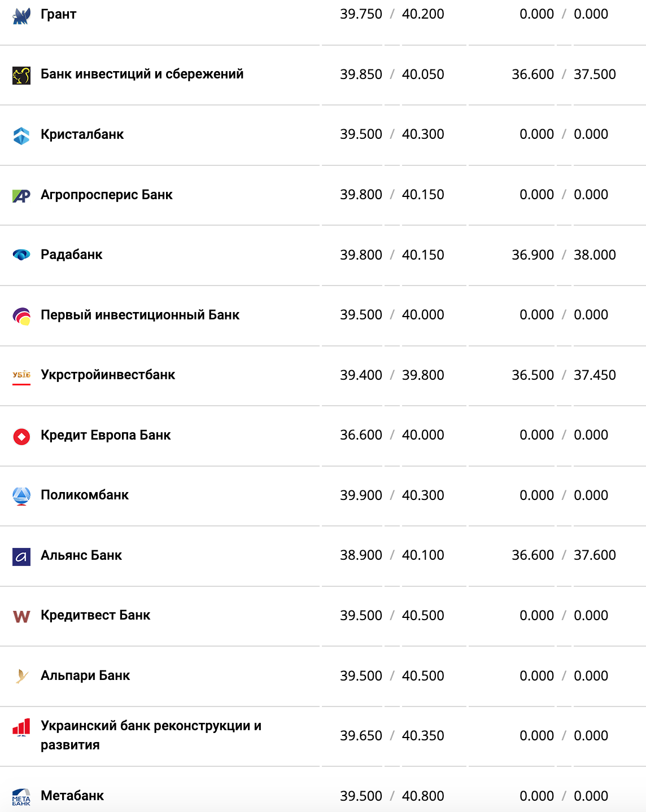Click the Кредитвест Банк W logo

point(21,616)
